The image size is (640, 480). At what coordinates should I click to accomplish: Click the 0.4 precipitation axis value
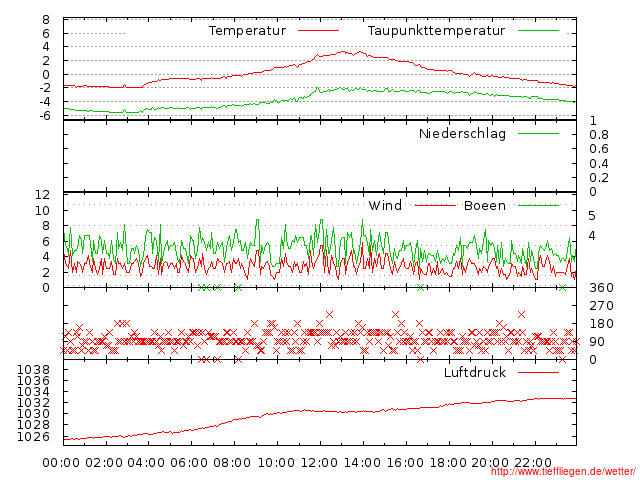point(599,164)
